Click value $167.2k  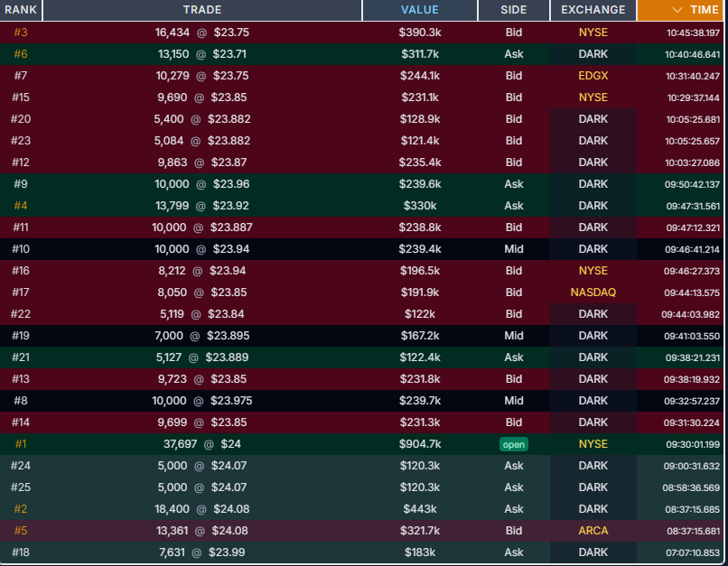coord(420,336)
